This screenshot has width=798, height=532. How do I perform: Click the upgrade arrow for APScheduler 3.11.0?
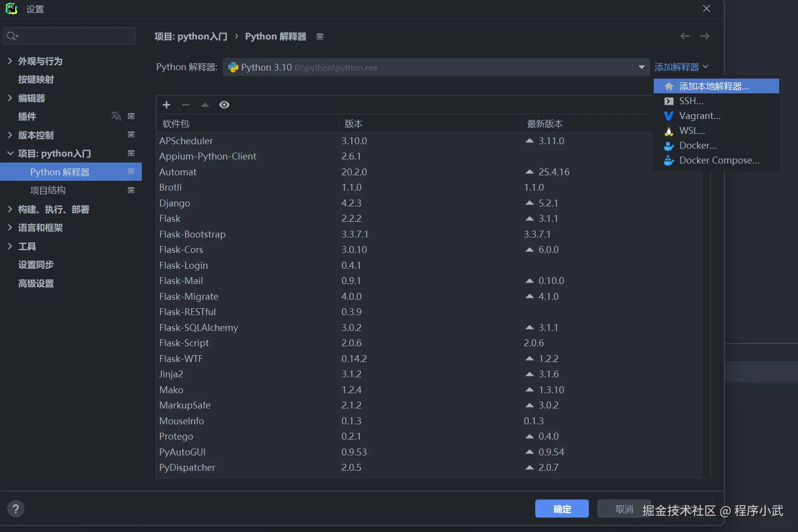click(530, 141)
